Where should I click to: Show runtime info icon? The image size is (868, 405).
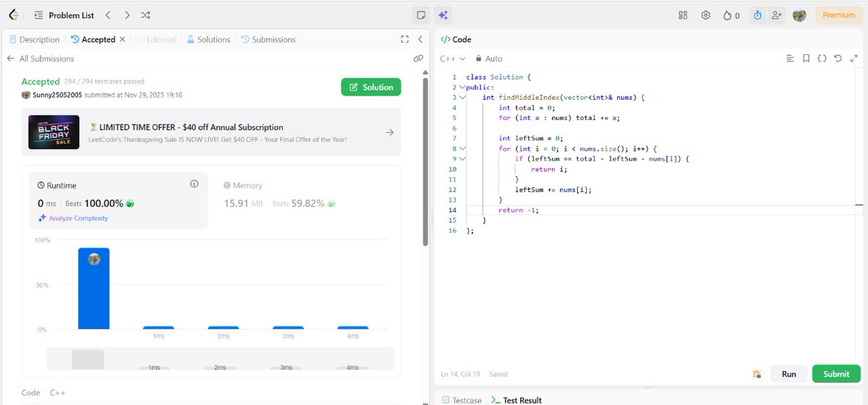tap(194, 184)
